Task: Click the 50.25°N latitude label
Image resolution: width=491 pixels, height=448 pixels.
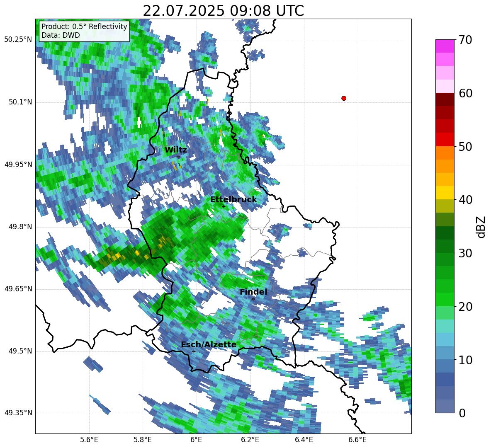Action: point(18,40)
